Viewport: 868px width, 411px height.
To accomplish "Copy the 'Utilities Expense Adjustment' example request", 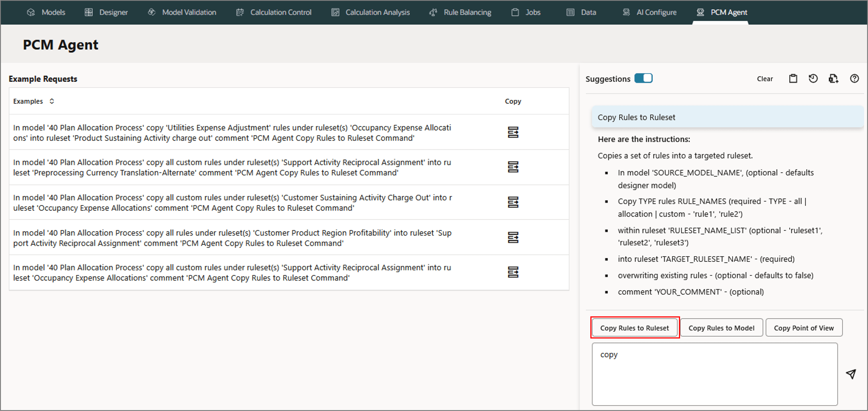I will tap(513, 132).
